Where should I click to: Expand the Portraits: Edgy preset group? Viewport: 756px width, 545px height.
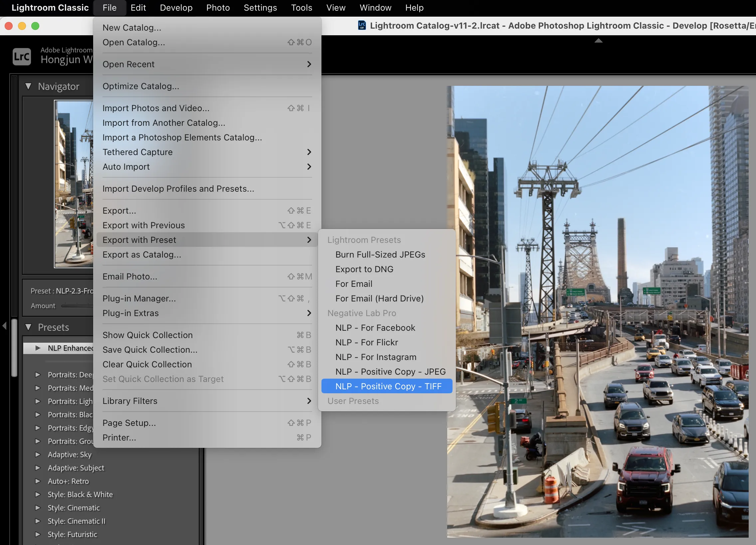38,428
